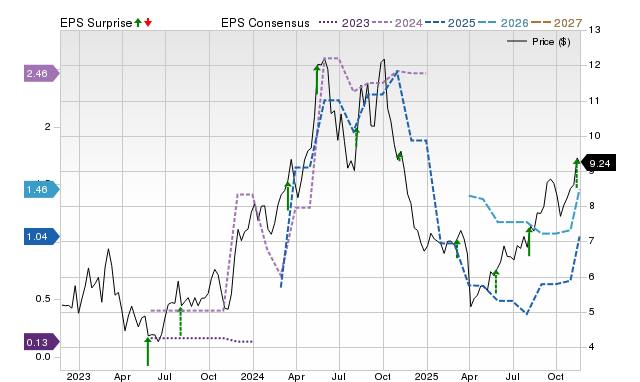Select the 2023 EPS Consensus legend entry

pos(344,23)
